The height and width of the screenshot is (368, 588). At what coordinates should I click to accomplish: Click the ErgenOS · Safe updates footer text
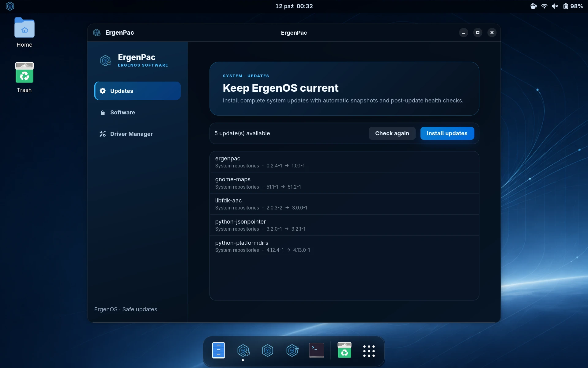pyautogui.click(x=126, y=309)
